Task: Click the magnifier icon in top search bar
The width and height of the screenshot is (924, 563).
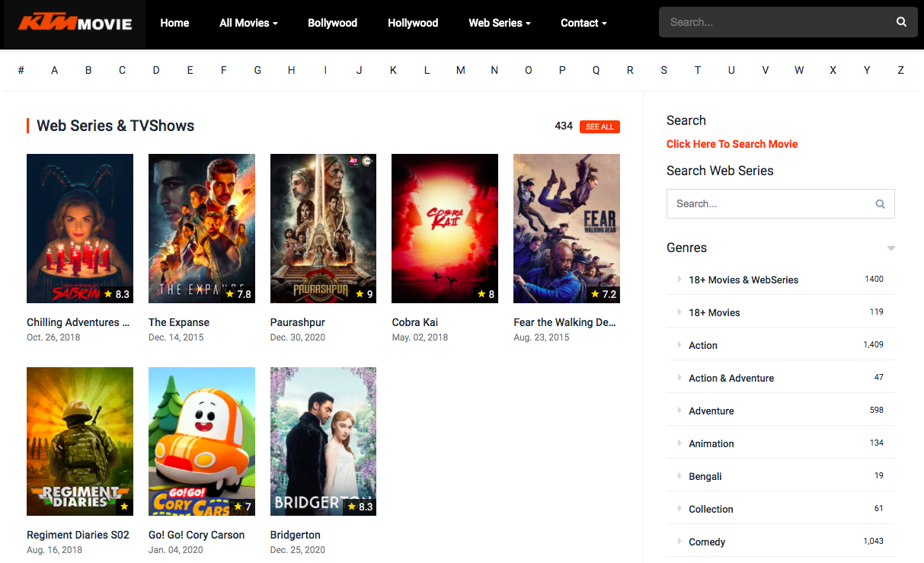Action: (901, 22)
